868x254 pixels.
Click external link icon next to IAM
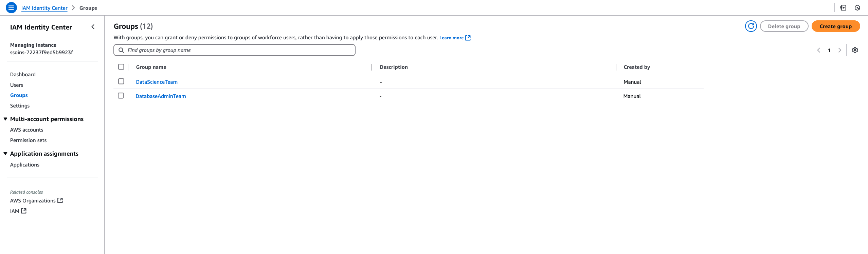pyautogui.click(x=24, y=211)
